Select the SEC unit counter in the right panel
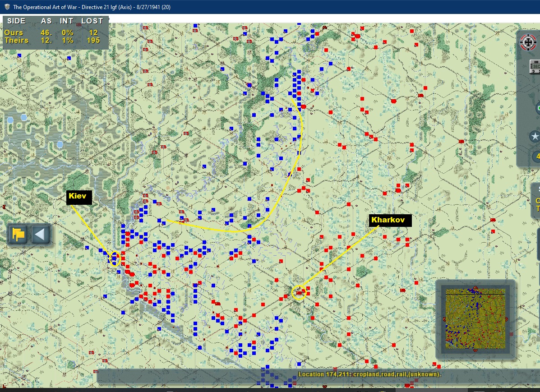The width and height of the screenshot is (540, 392). [x=535, y=66]
